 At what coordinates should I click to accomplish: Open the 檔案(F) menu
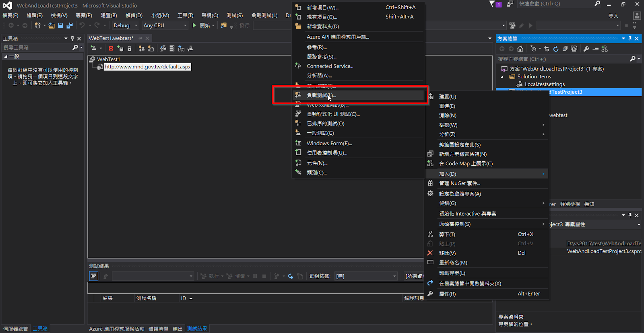pos(10,15)
